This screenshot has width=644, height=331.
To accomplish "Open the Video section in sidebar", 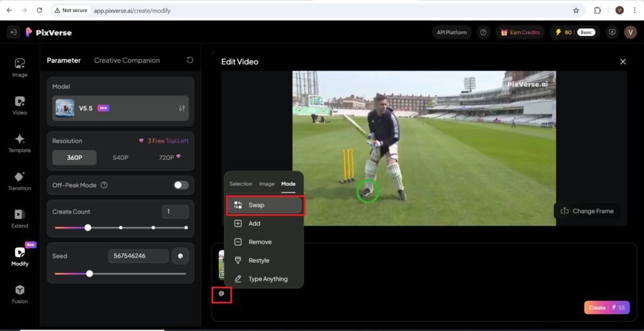I will coord(19,104).
